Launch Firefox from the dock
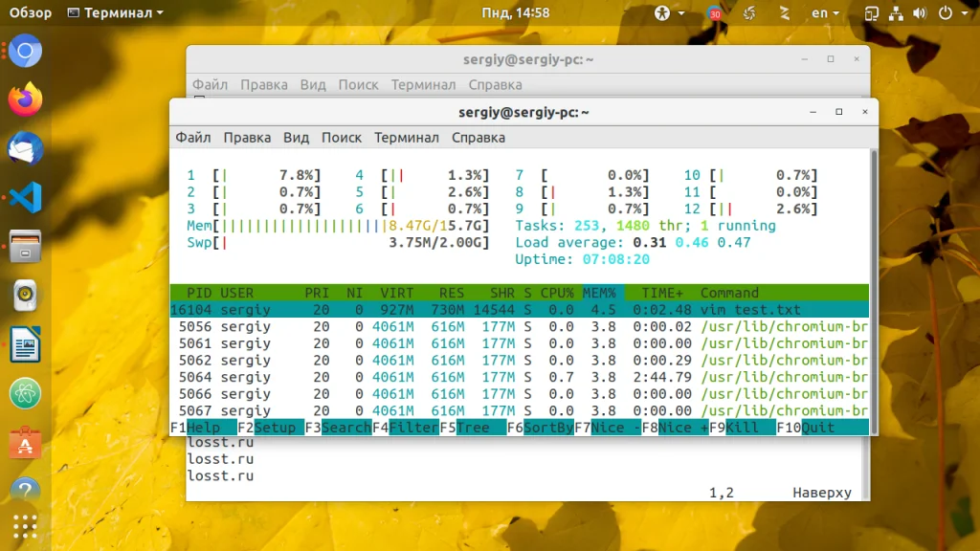 point(26,99)
